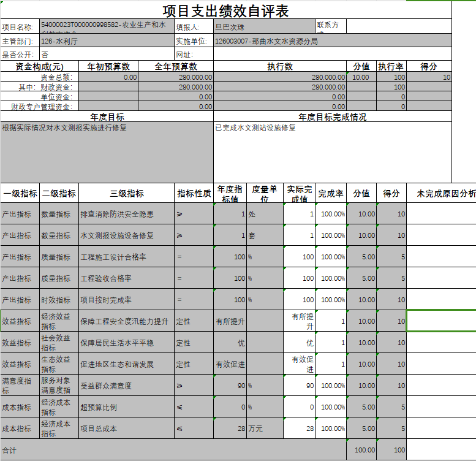Viewport: 476px width, 461px height.
Task: Select the 执行率 header cell
Action: point(390,66)
